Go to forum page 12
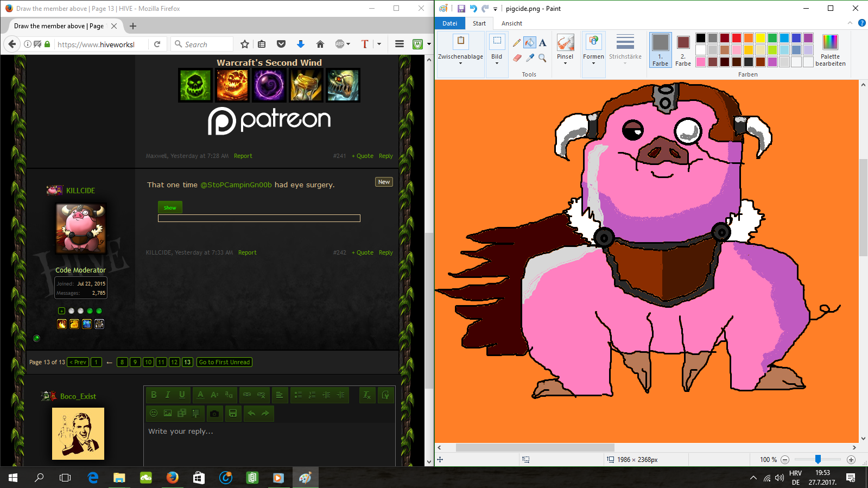Image resolution: width=868 pixels, height=488 pixels. point(174,362)
